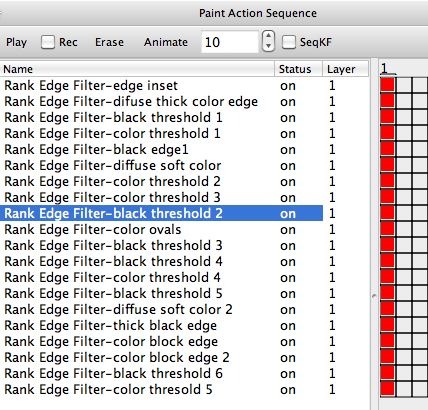Enable the Rec checkbox
This screenshot has width=428, height=410.
(x=48, y=42)
